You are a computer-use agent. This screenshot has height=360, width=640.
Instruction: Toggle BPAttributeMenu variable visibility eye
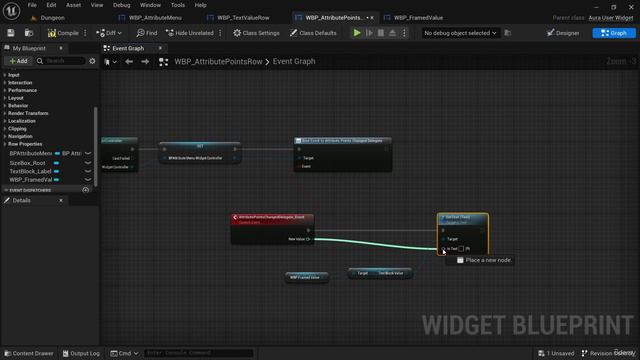(x=88, y=153)
